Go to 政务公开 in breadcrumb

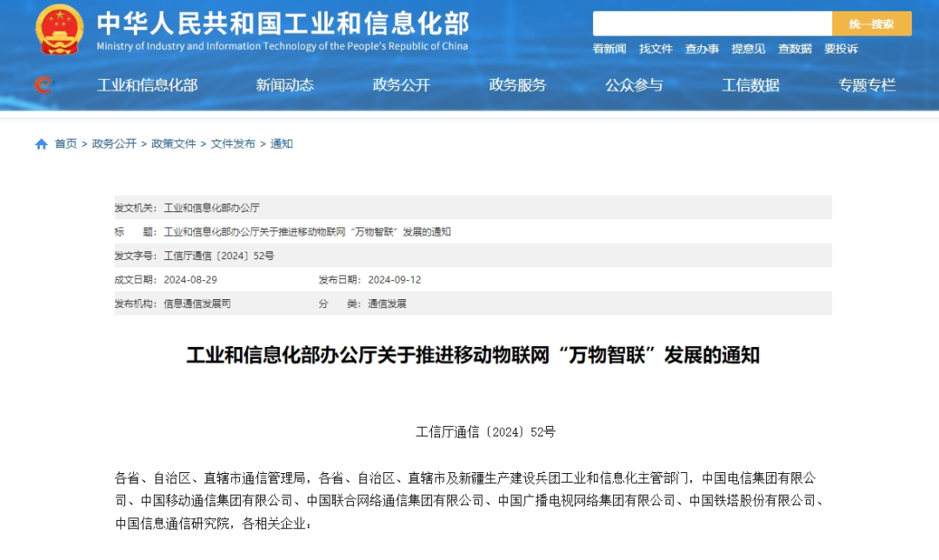pyautogui.click(x=115, y=143)
